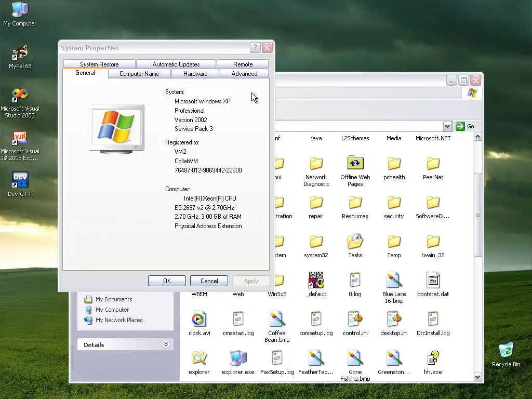Viewport: 532px width, 399px height.
Task: Open My Network Places sidebar link
Action: [119, 320]
